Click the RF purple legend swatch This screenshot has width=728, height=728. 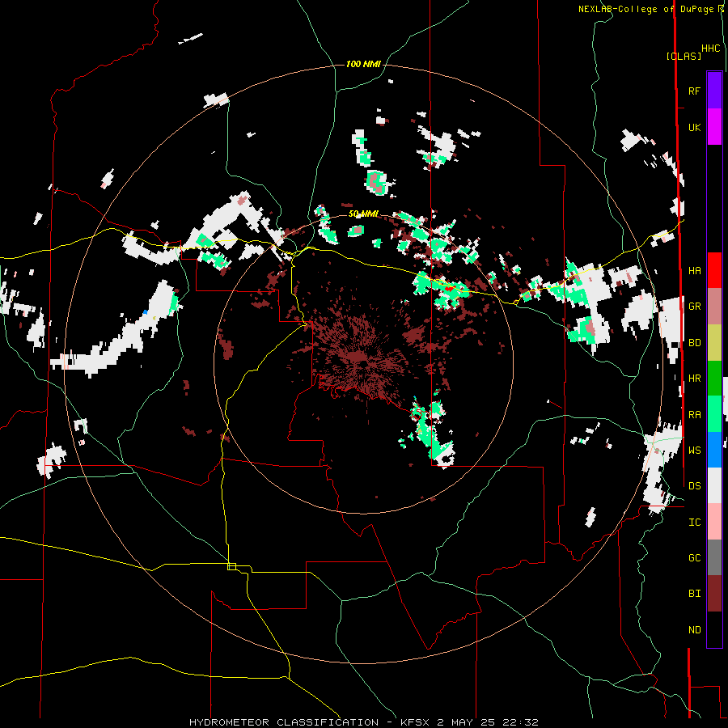pyautogui.click(x=714, y=91)
